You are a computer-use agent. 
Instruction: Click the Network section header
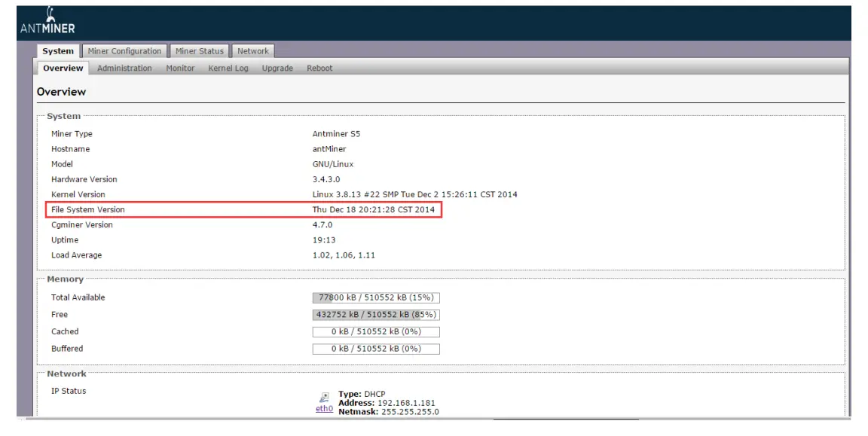[67, 373]
